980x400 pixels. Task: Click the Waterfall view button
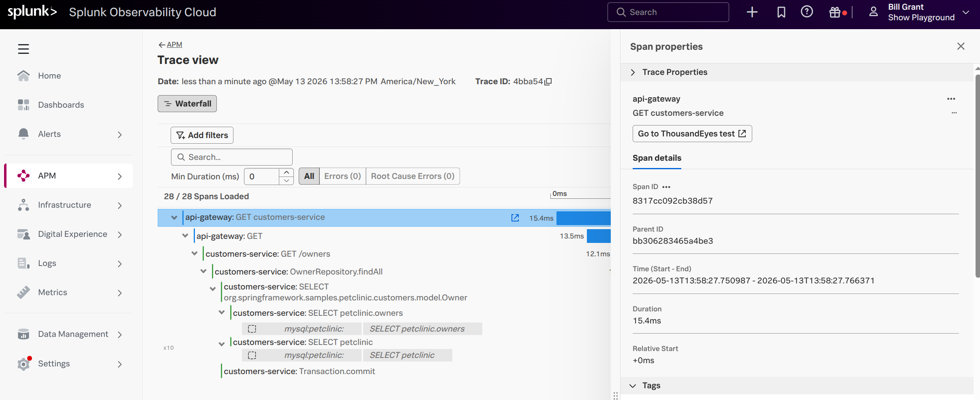pyautogui.click(x=187, y=104)
